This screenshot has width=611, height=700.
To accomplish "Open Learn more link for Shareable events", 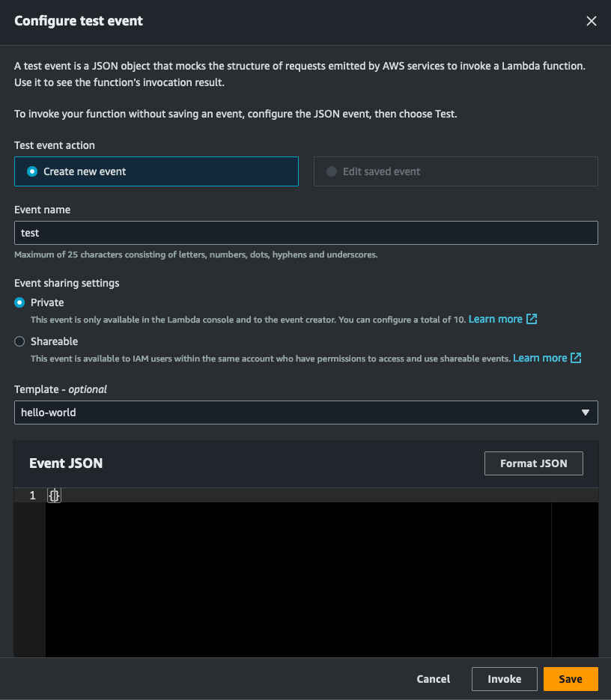I will (539, 358).
